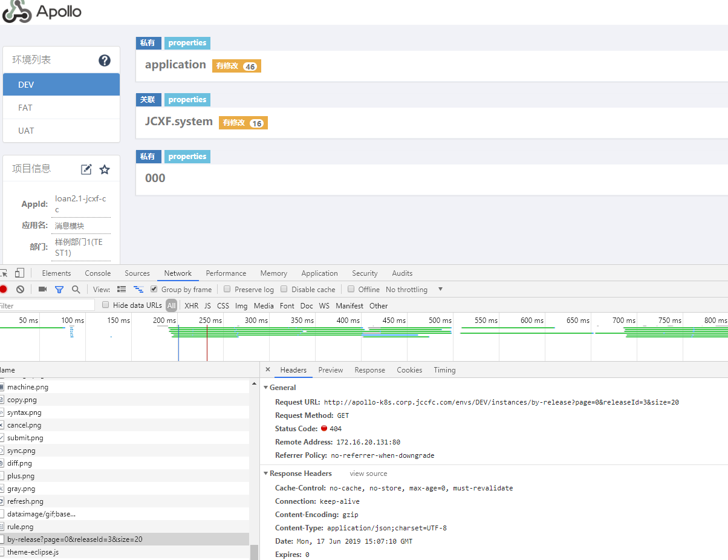This screenshot has height=560, width=728.
Task: Star the project as favorite
Action: coord(105,169)
